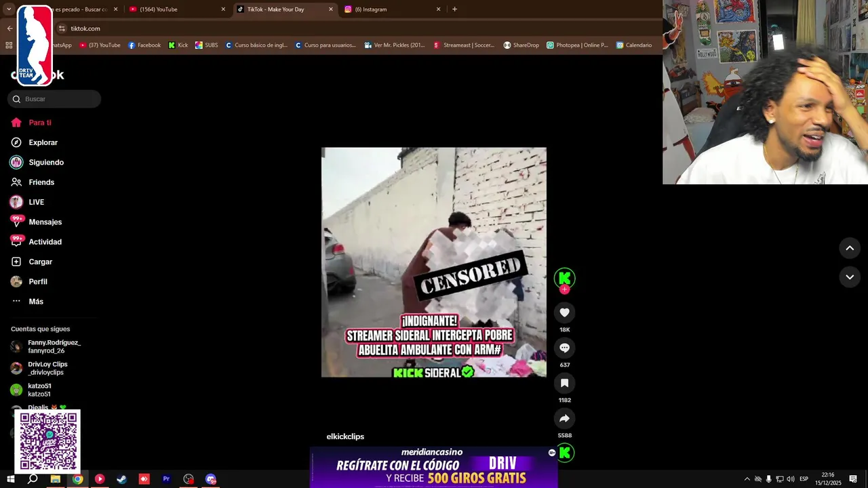Launch Steam from the taskbar
Image resolution: width=868 pixels, height=488 pixels.
122,479
